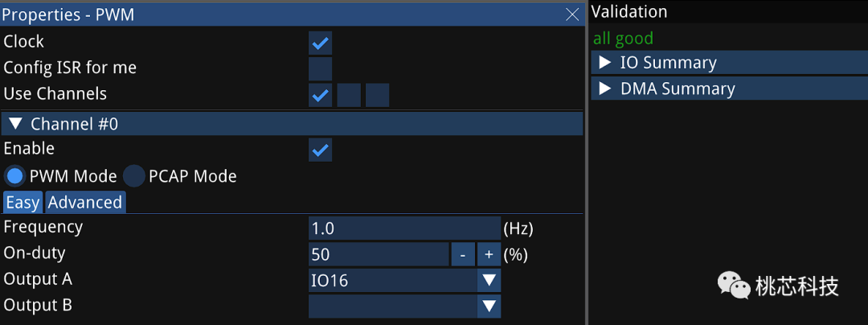Increase On-duty with plus button
The width and height of the screenshot is (868, 325).
[489, 254]
